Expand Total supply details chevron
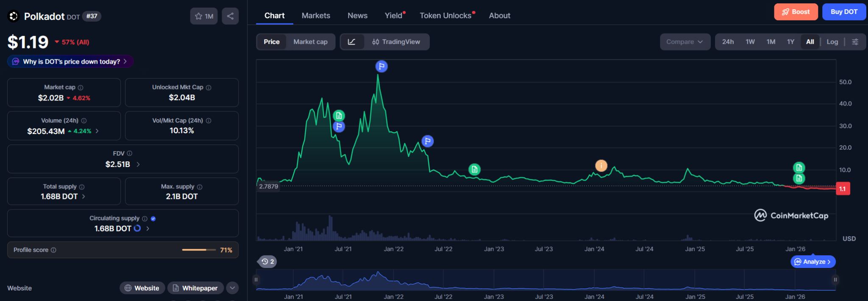The width and height of the screenshot is (868, 301). [x=83, y=197]
